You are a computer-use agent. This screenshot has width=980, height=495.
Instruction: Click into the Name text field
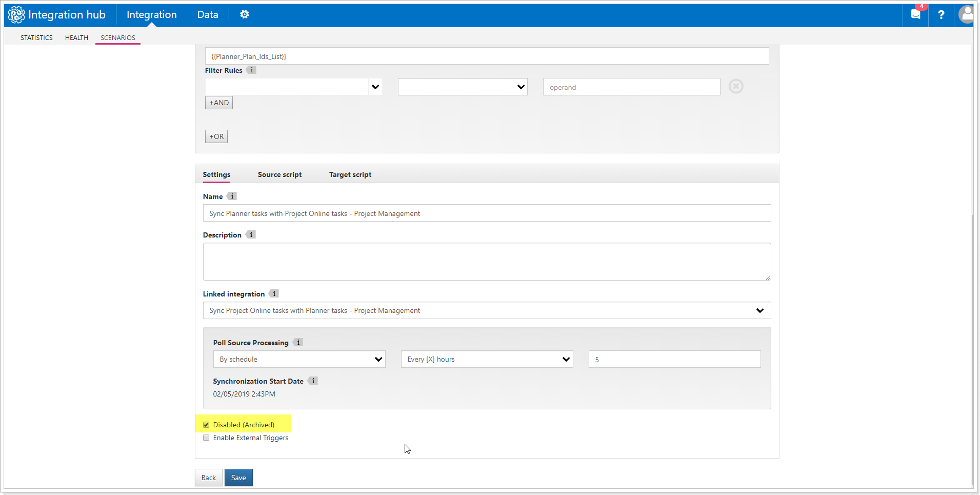tap(487, 213)
